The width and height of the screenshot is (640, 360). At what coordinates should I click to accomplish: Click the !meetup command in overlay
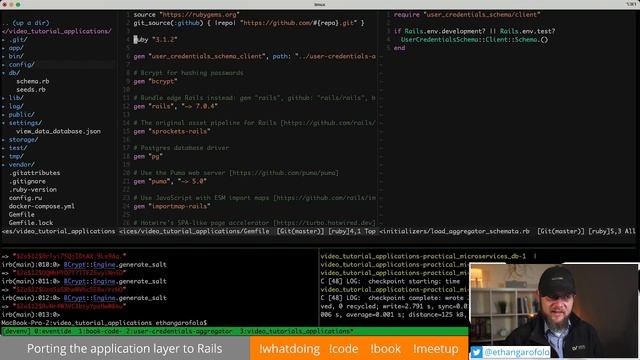tap(436, 349)
